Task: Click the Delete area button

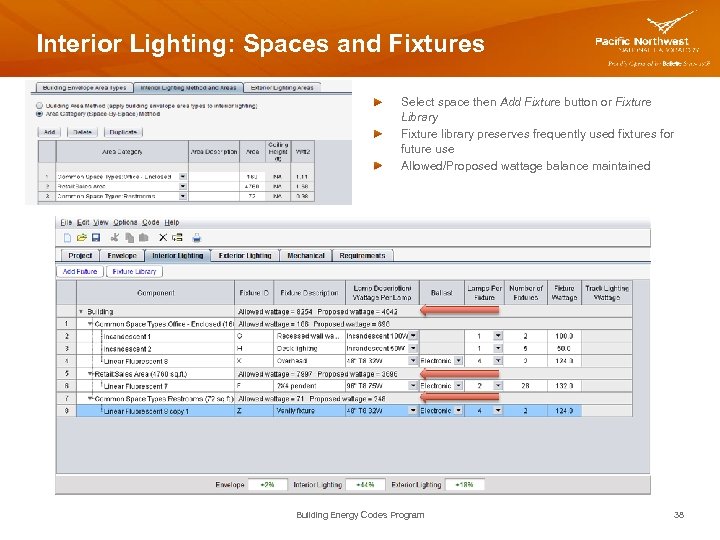Action: (x=83, y=132)
